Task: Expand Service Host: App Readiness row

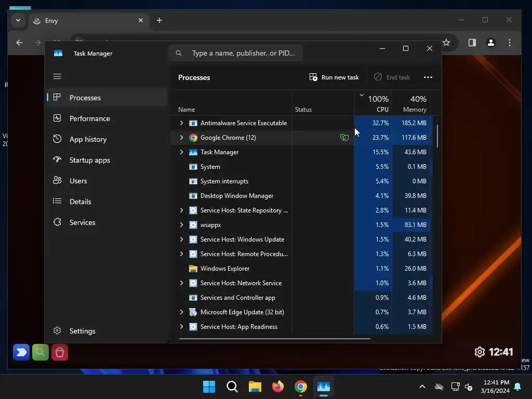Action: click(x=181, y=326)
